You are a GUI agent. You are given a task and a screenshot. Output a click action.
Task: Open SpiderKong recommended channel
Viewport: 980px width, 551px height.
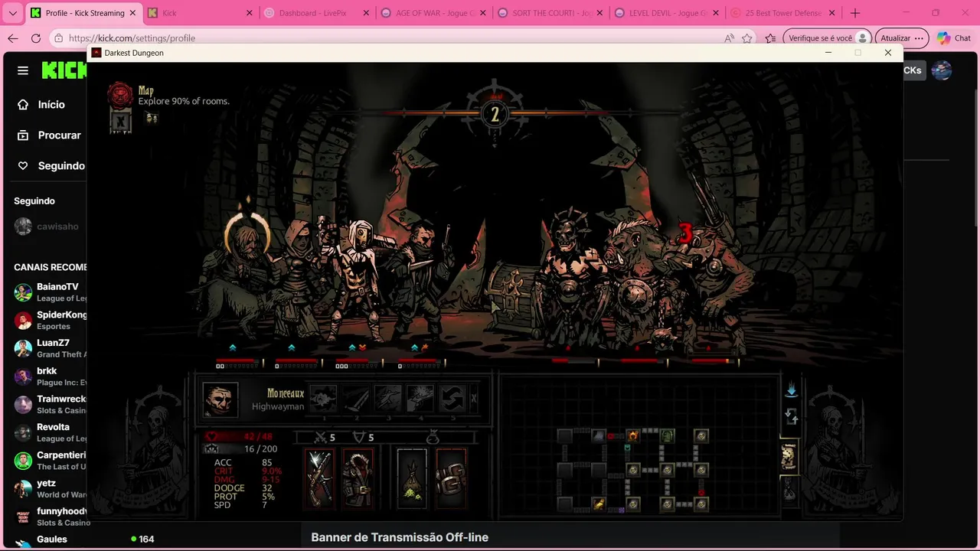[50, 320]
